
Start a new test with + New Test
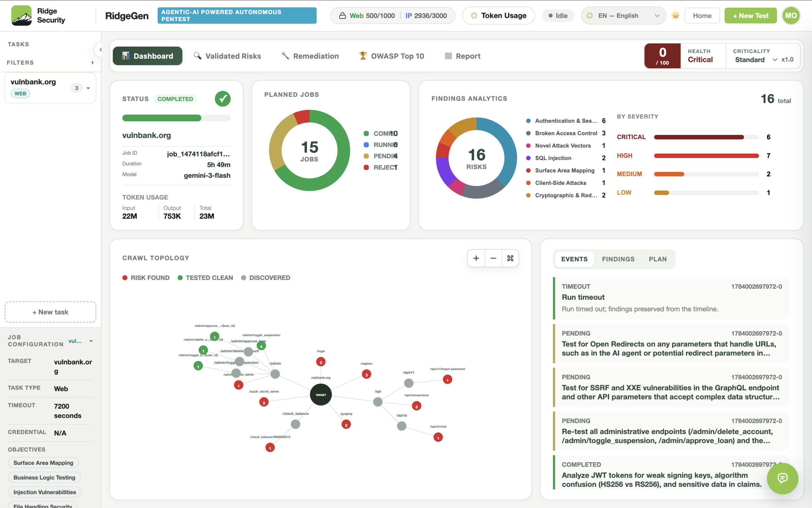click(x=750, y=16)
